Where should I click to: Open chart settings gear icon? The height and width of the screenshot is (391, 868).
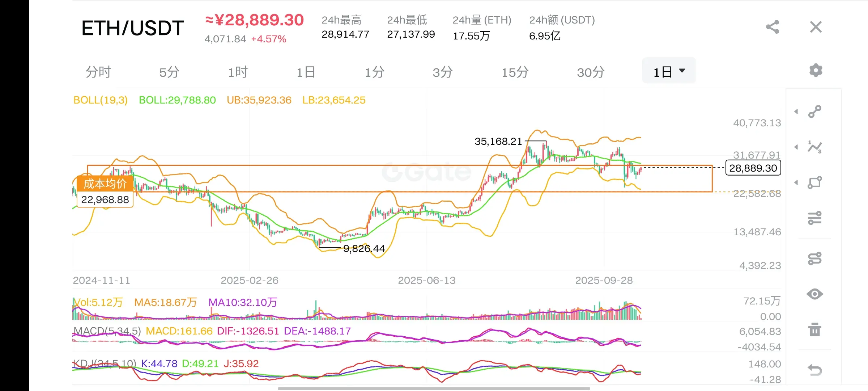pos(816,70)
